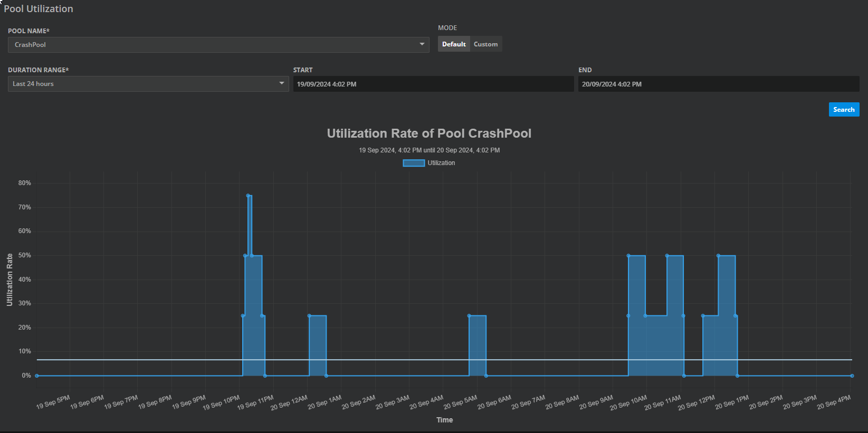Select the Default mode toggle
Viewport: 868px width, 433px height.
[454, 44]
